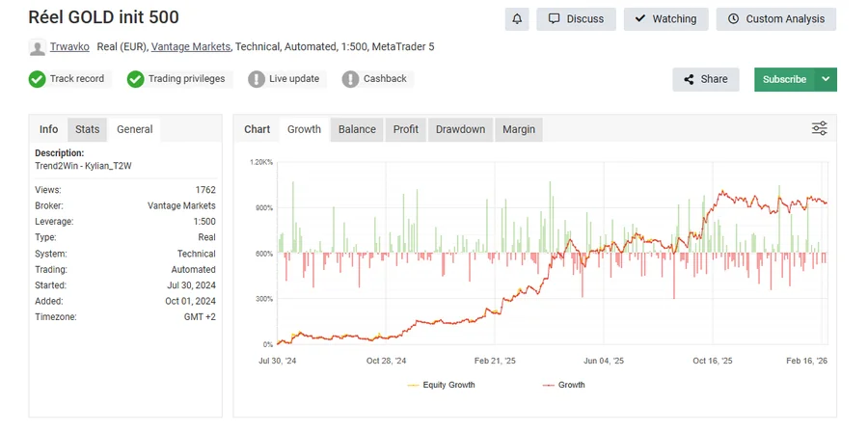Open the Trwavko profile link
This screenshot has height=432, width=868.
click(x=69, y=47)
